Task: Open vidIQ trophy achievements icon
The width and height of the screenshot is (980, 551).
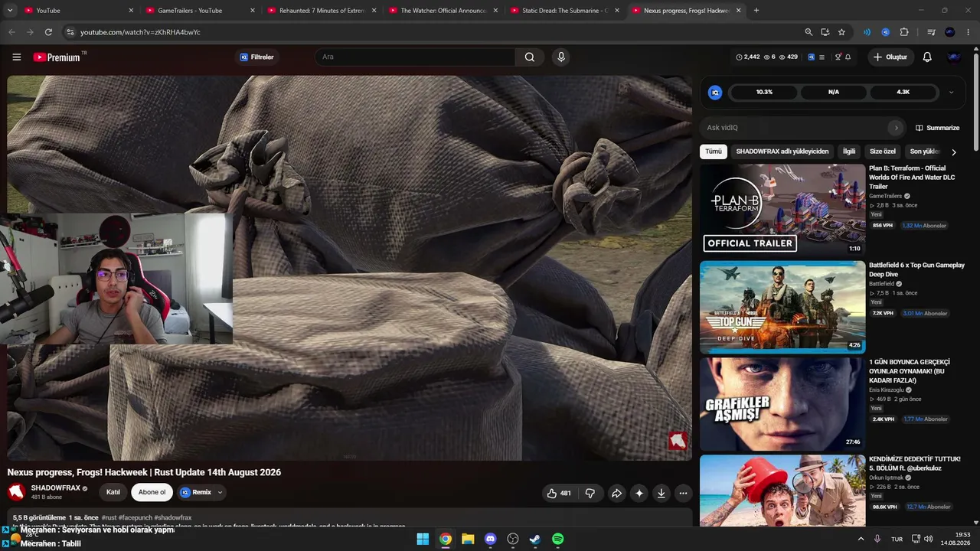Action: 838,57
